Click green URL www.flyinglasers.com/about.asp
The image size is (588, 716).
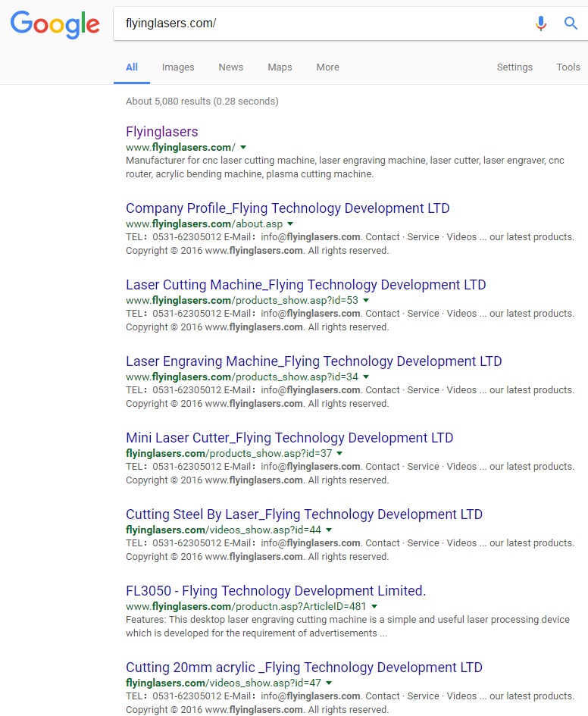[204, 224]
